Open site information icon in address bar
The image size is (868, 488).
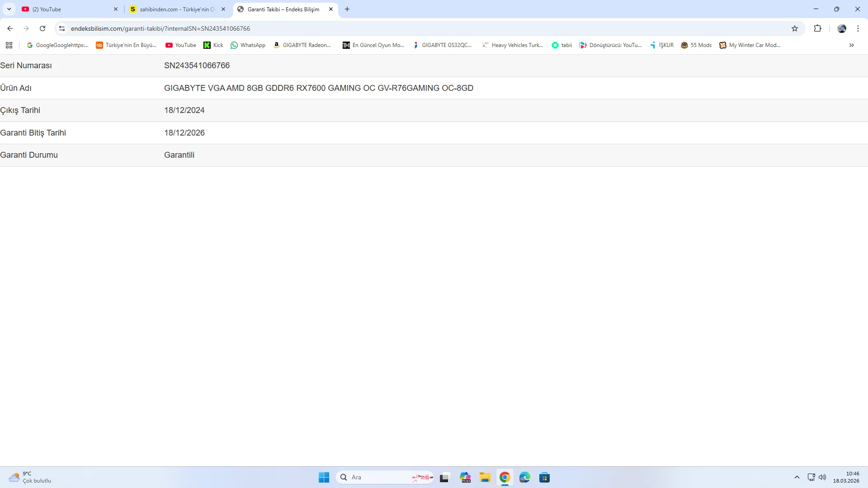tap(62, 28)
